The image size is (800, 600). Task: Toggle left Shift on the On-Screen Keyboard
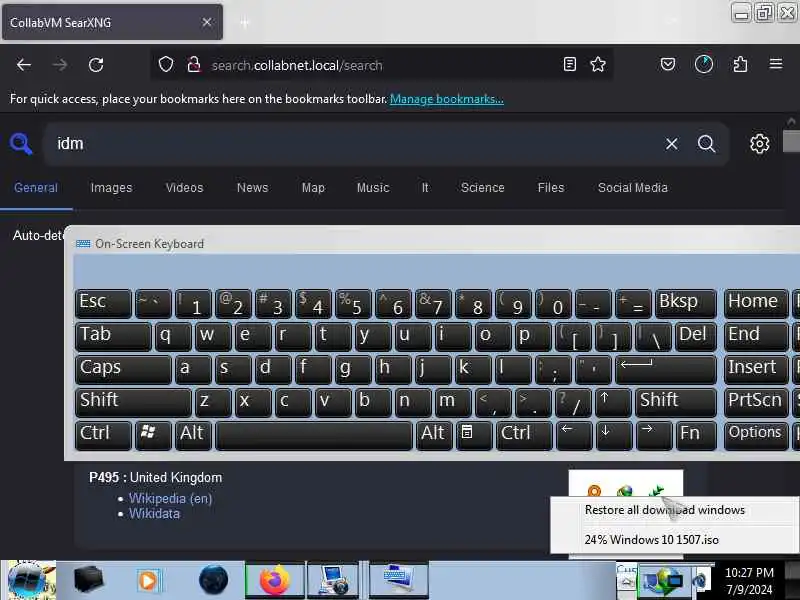133,403
